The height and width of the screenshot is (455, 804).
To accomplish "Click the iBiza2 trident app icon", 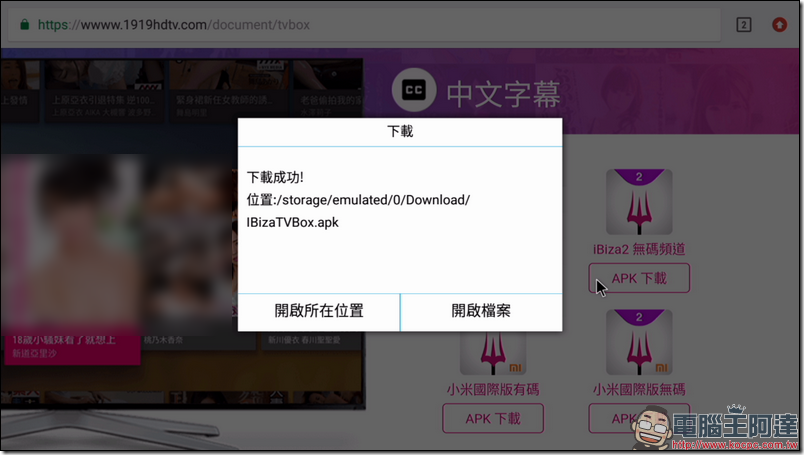I will (639, 202).
